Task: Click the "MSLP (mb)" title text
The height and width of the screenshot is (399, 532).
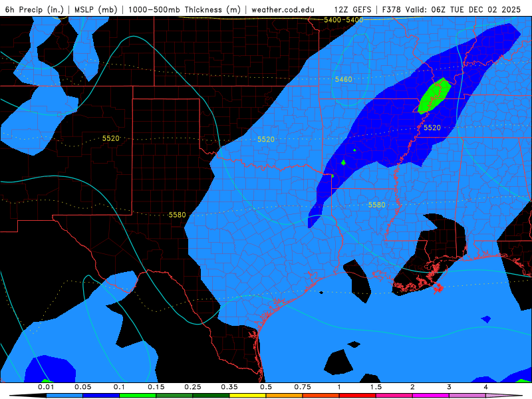Action: click(x=96, y=9)
